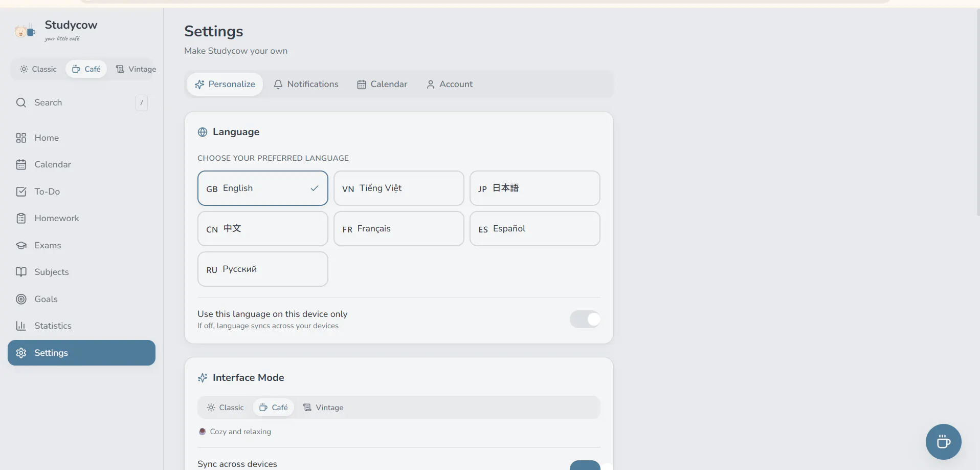Go to the To-Do page
980x470 pixels.
81,191
